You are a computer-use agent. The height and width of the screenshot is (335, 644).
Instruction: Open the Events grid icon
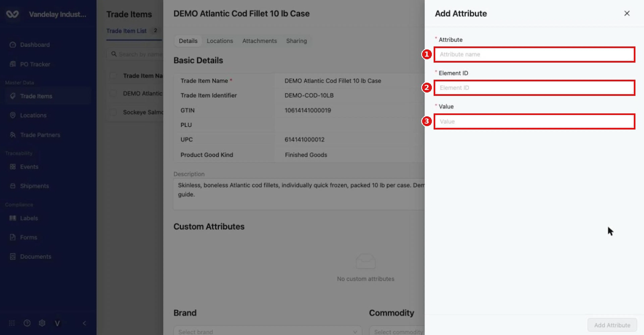(13, 167)
